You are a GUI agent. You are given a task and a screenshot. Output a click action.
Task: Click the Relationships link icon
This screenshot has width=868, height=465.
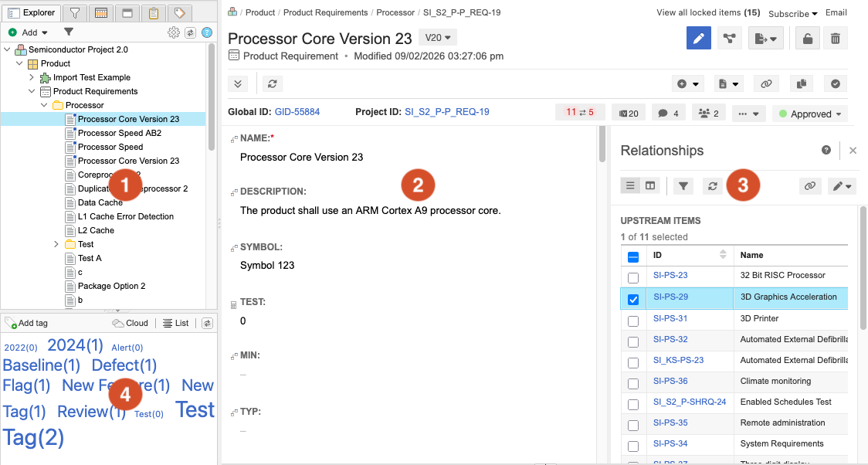(810, 186)
